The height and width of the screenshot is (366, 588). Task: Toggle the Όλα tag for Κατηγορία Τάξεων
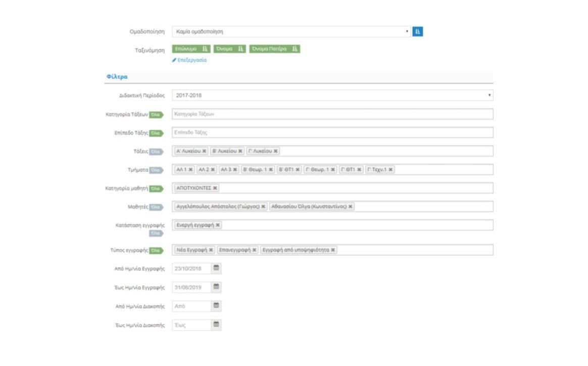pos(156,114)
